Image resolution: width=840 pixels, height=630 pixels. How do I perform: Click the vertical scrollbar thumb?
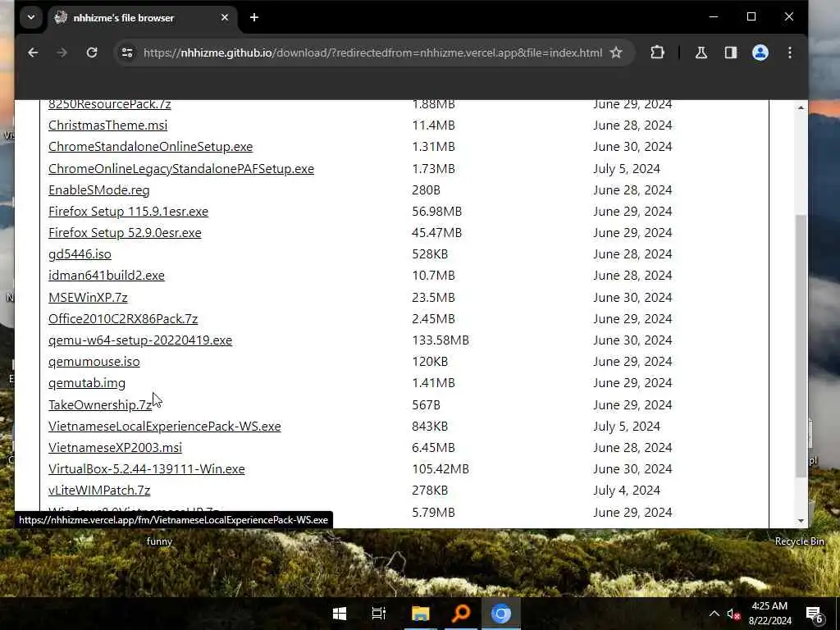pos(801,345)
